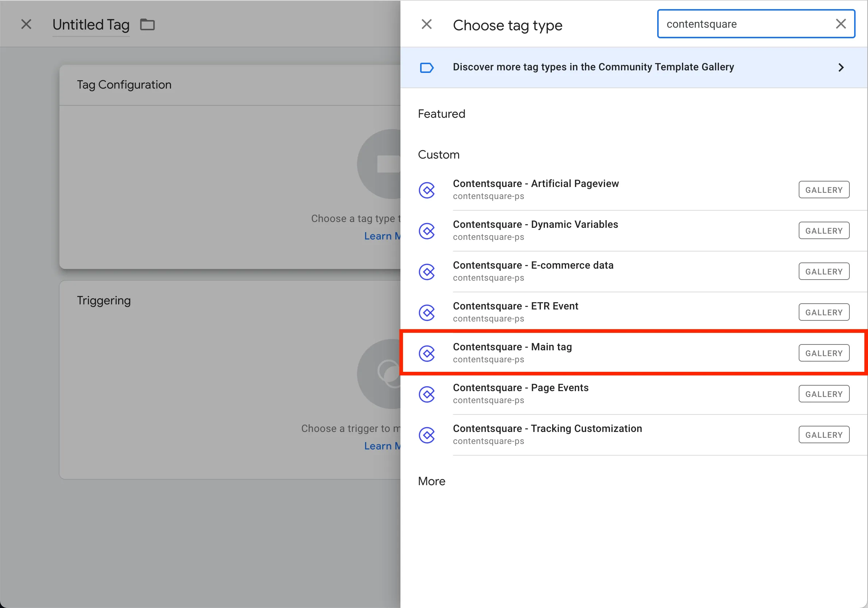Click the Featured section heading
This screenshot has width=868, height=608.
[x=441, y=114]
